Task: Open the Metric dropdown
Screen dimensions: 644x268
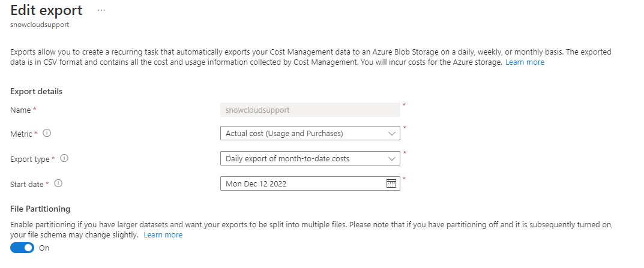Action: pyautogui.click(x=310, y=133)
